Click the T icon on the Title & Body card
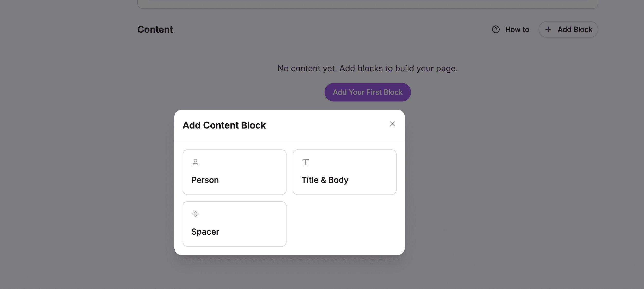The width and height of the screenshot is (644, 289). 305,162
